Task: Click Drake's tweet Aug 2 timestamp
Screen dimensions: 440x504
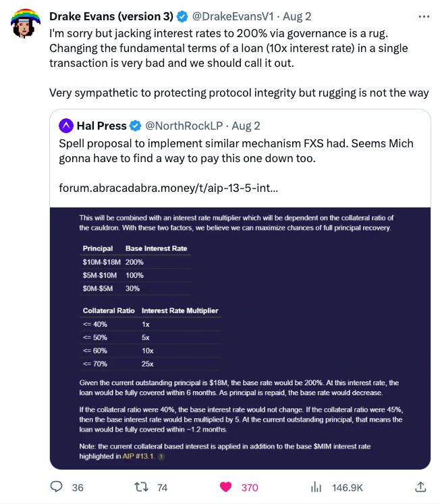Action: pyautogui.click(x=297, y=16)
